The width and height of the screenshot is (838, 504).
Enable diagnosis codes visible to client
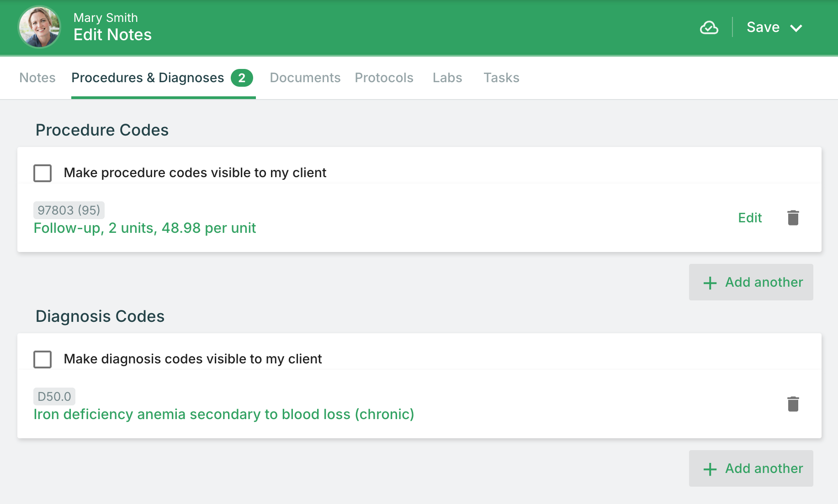point(42,359)
